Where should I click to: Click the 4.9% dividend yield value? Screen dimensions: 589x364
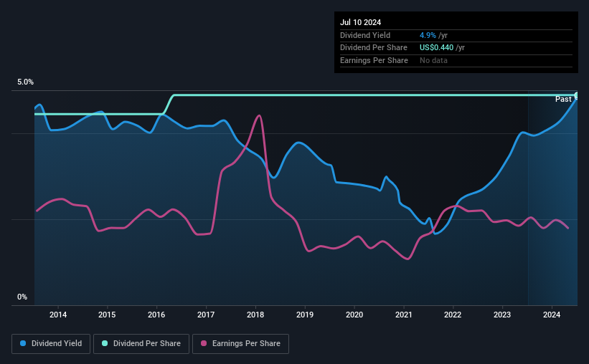coord(428,35)
